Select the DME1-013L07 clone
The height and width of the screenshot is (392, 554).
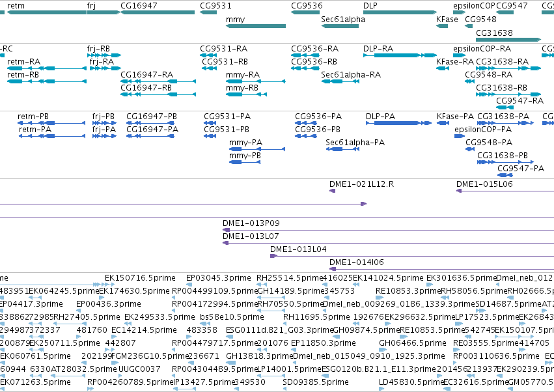click(388, 243)
